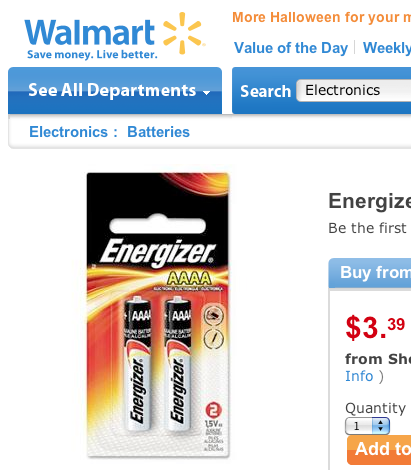The image size is (411, 470).
Task: Click the More Halloween promo link
Action: click(x=321, y=17)
